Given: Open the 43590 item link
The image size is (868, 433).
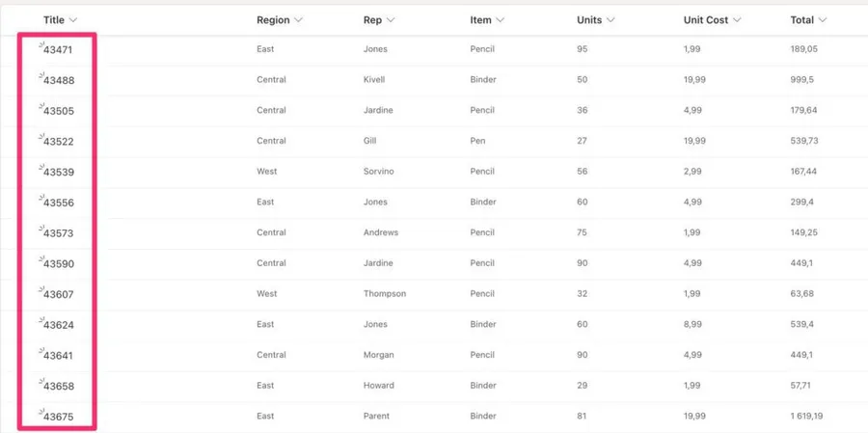Looking at the screenshot, I should coord(59,264).
